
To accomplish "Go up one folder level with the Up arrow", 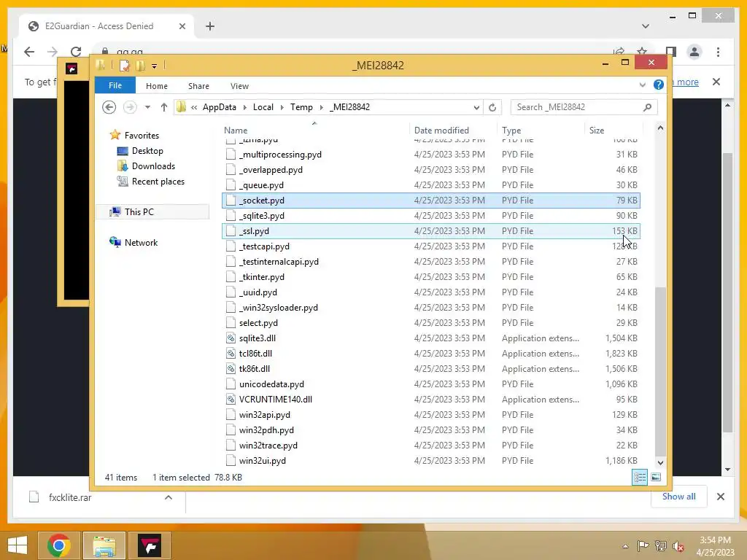I will [164, 107].
